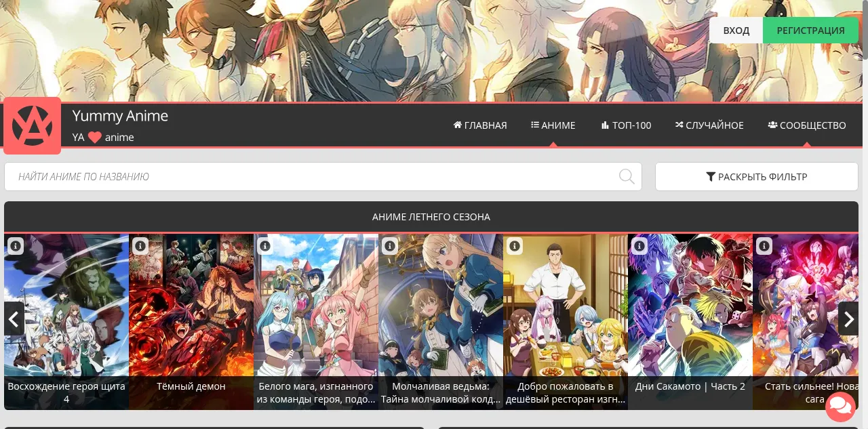
Task: Show info for Белого мага card
Action: [265, 246]
